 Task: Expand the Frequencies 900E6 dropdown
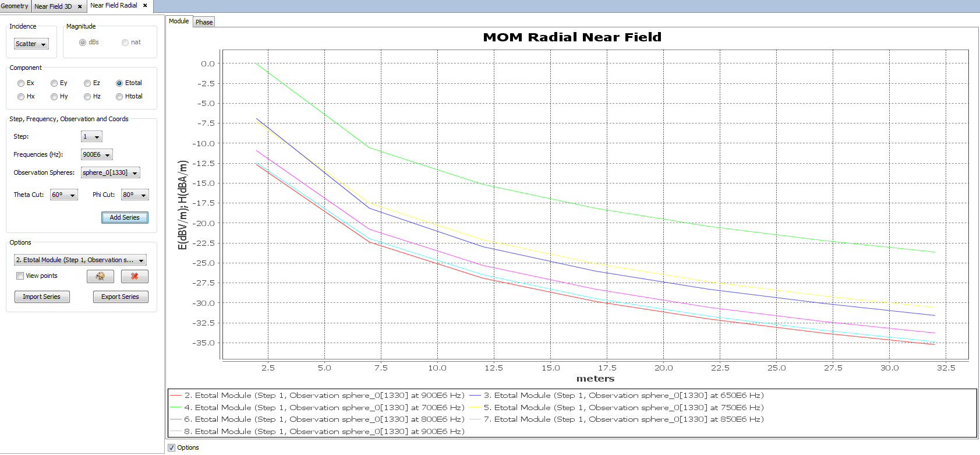(97, 155)
